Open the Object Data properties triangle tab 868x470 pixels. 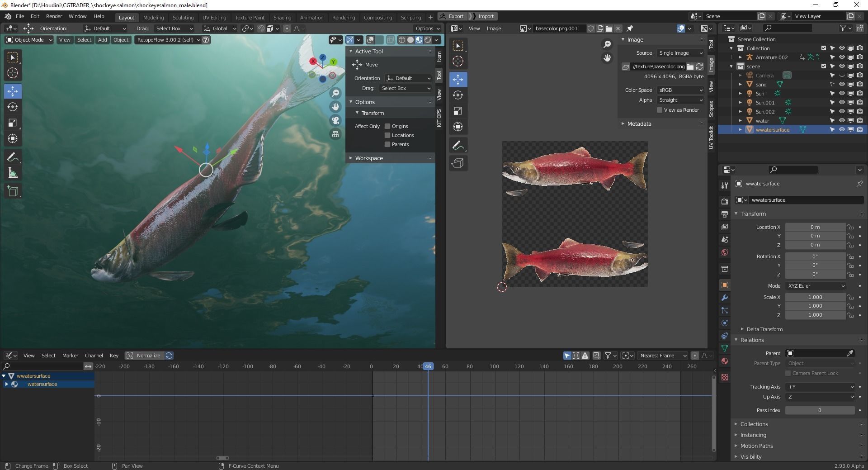click(x=724, y=348)
